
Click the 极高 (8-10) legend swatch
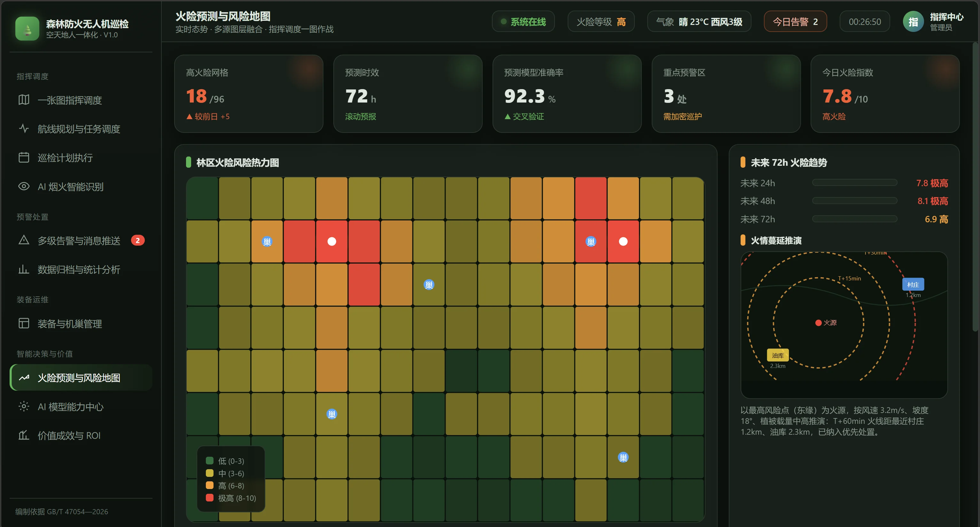click(x=210, y=497)
